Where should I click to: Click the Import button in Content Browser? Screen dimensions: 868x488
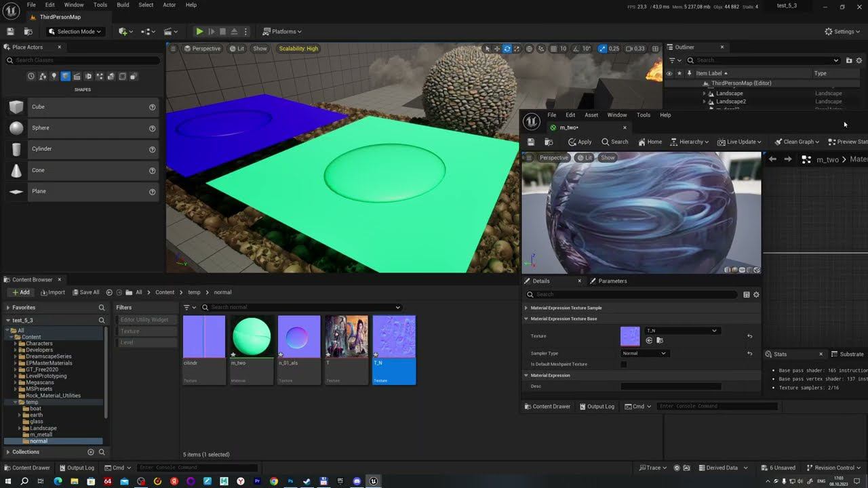52,292
